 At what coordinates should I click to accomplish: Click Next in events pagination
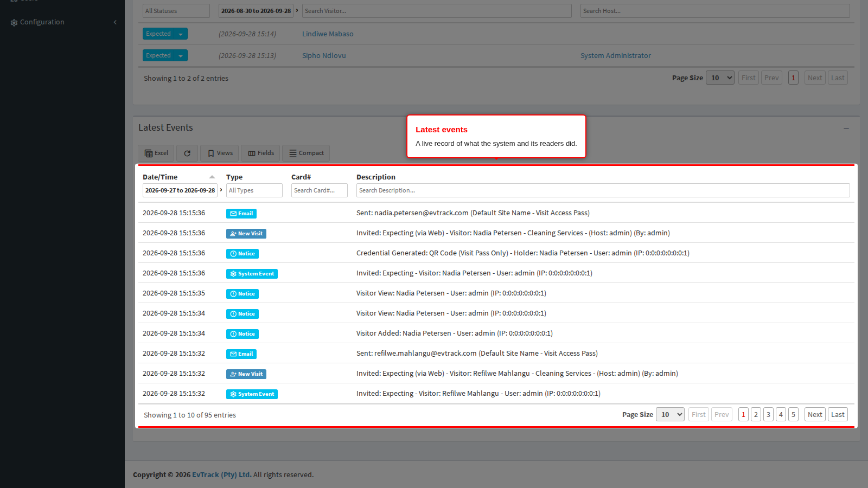coord(815,414)
